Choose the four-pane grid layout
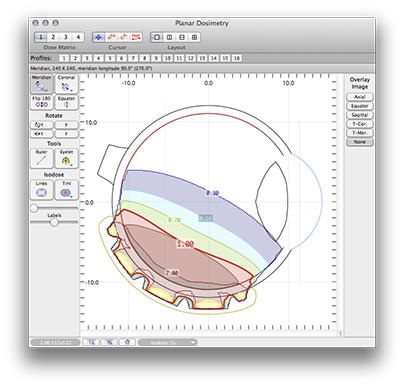The image size is (404, 387). (194, 37)
